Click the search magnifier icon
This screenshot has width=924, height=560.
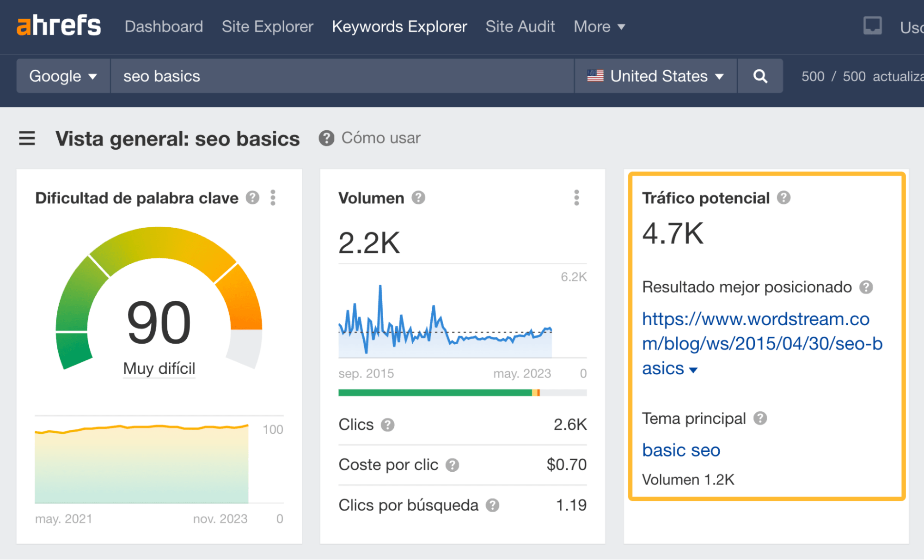pos(760,76)
